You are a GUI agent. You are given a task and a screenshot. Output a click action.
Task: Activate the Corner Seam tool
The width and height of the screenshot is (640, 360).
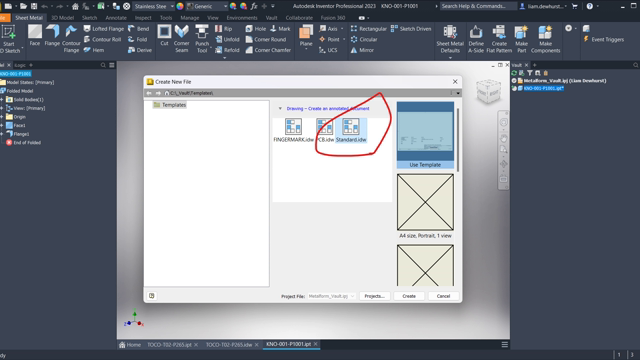(182, 39)
